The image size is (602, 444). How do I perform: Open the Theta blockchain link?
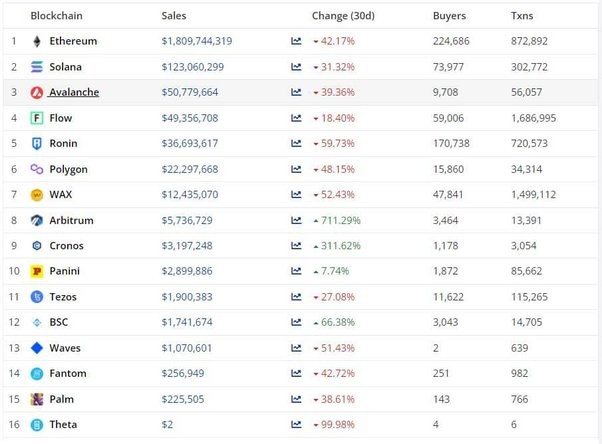tap(63, 424)
